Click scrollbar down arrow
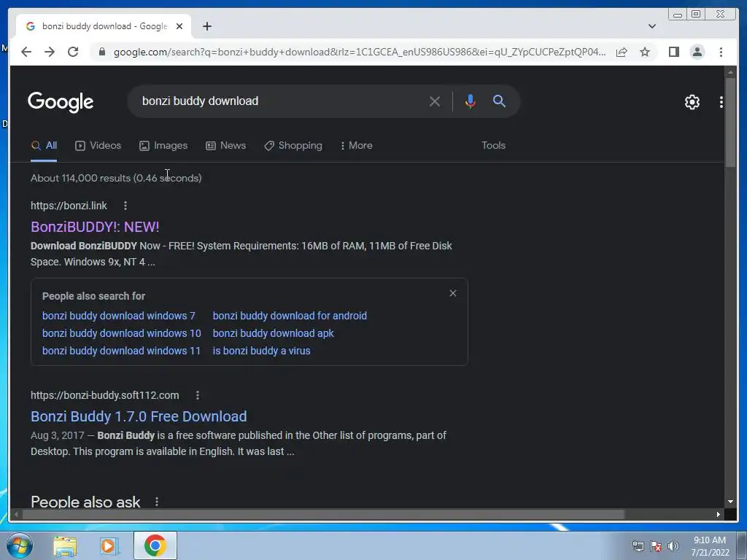Image resolution: width=747 pixels, height=560 pixels. (x=730, y=502)
